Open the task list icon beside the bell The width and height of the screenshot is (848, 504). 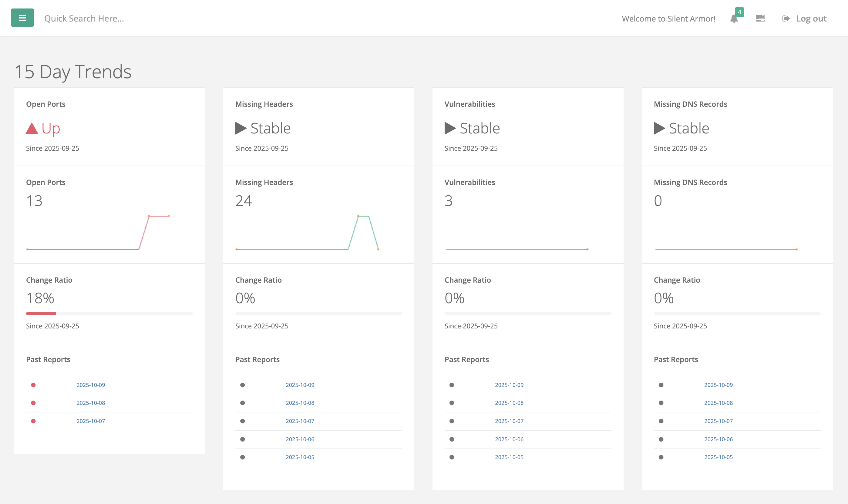pyautogui.click(x=760, y=18)
